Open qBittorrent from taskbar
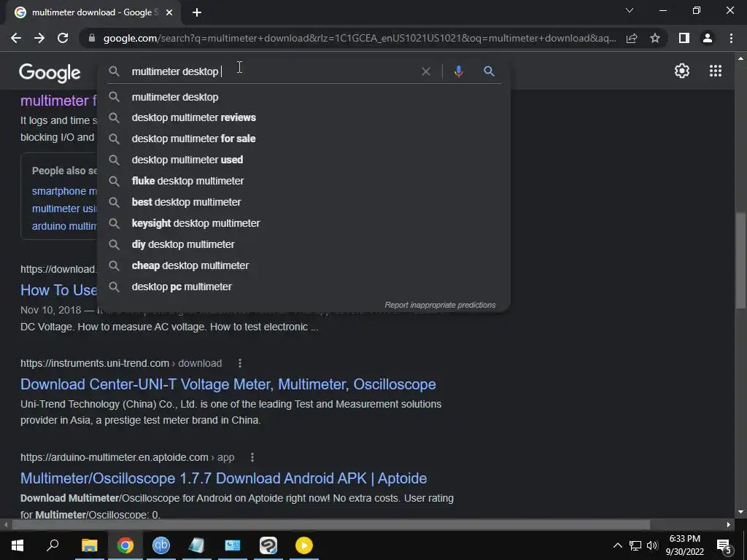The image size is (747, 560). click(161, 545)
